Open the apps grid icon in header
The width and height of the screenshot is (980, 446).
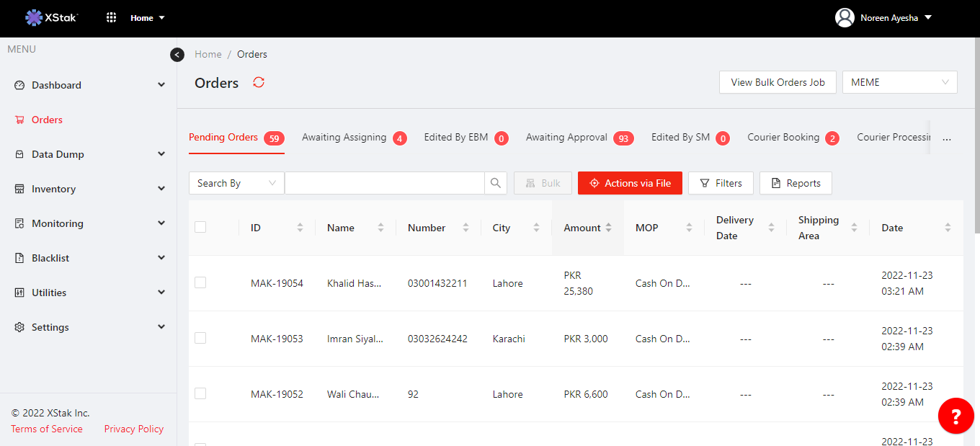(112, 17)
